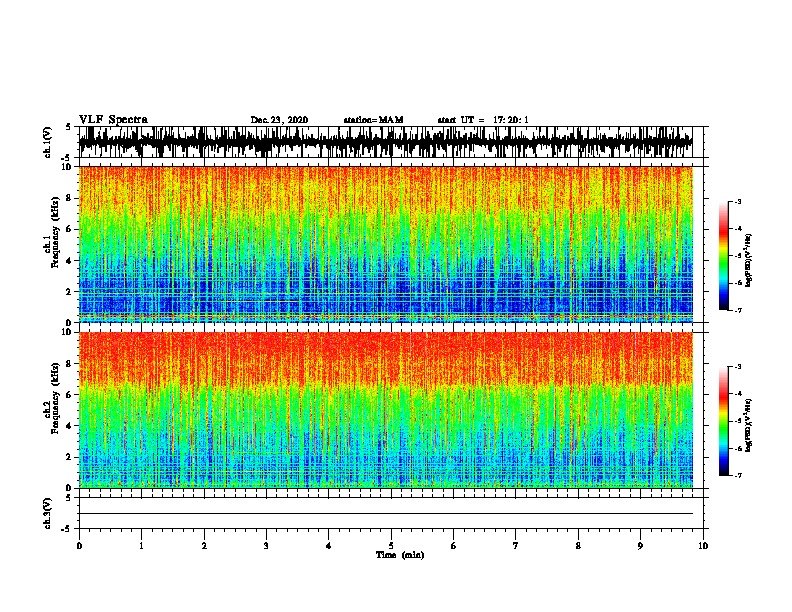Click the ch.1 spectrogram 4 kHz tick label
Viewport: 792px width, 612px height.
point(69,261)
